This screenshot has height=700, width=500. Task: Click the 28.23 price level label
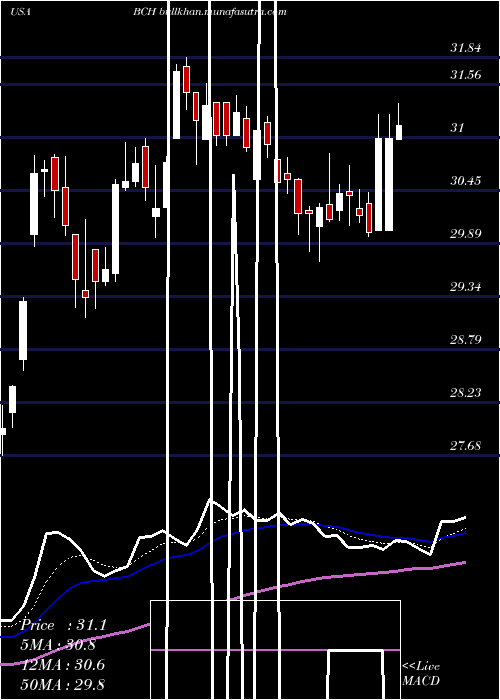click(466, 392)
